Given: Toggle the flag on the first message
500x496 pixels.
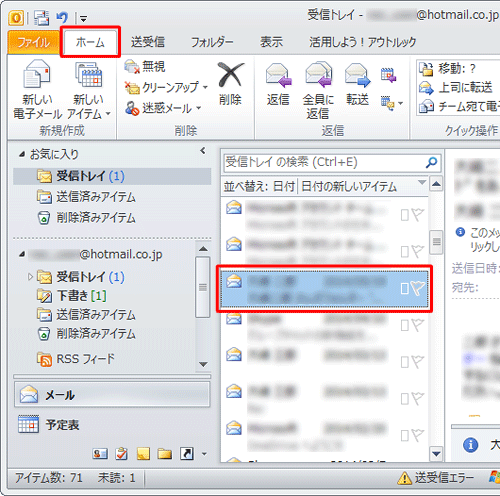Looking at the screenshot, I should coord(417,215).
